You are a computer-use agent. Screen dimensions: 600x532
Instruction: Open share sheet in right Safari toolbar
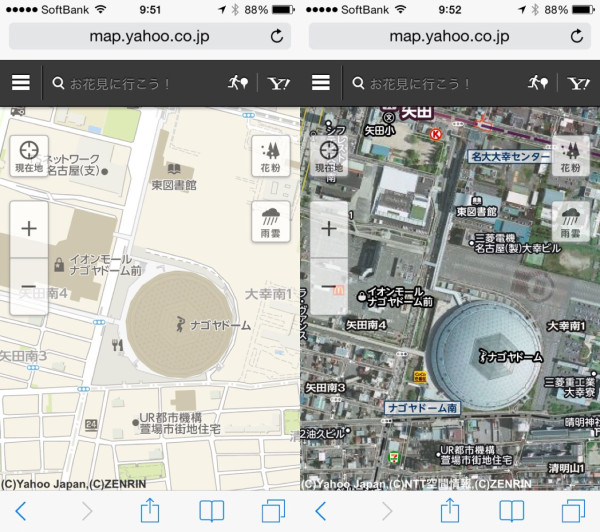[450, 510]
